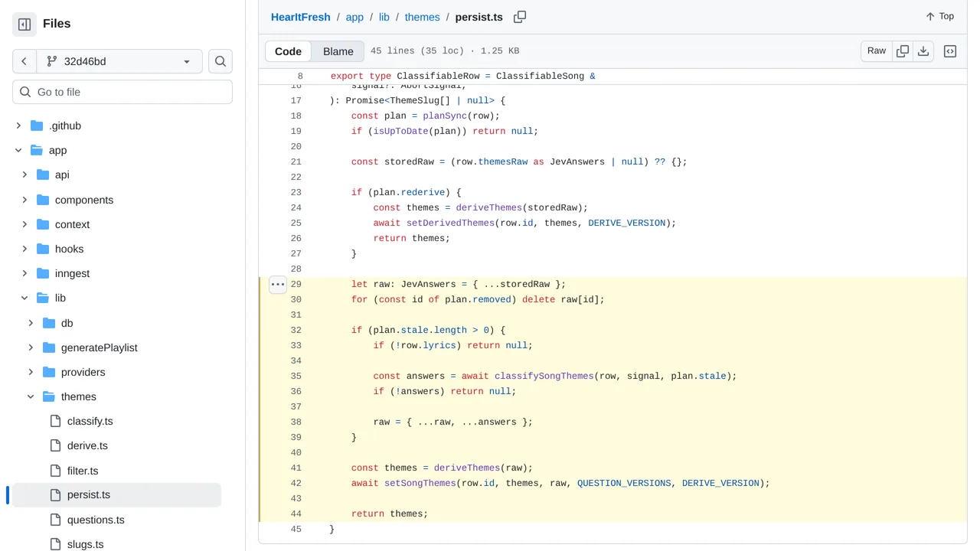Click the hooks folder icon

pos(43,249)
